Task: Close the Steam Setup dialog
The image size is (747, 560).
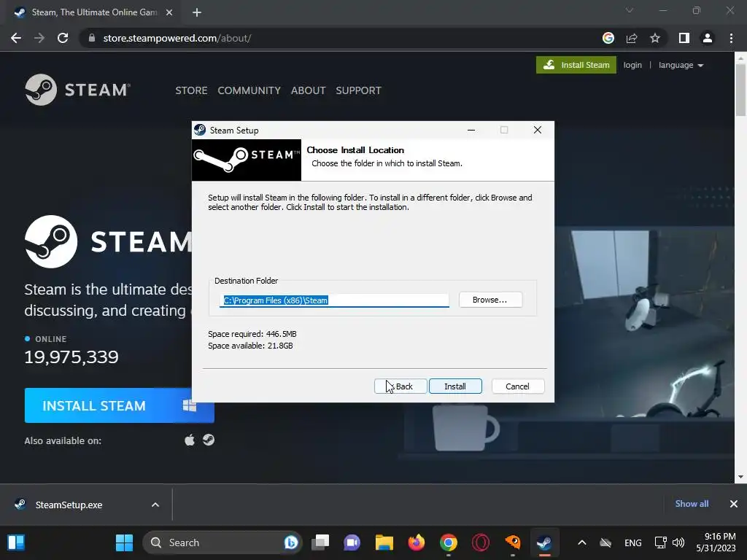Action: pyautogui.click(x=538, y=130)
